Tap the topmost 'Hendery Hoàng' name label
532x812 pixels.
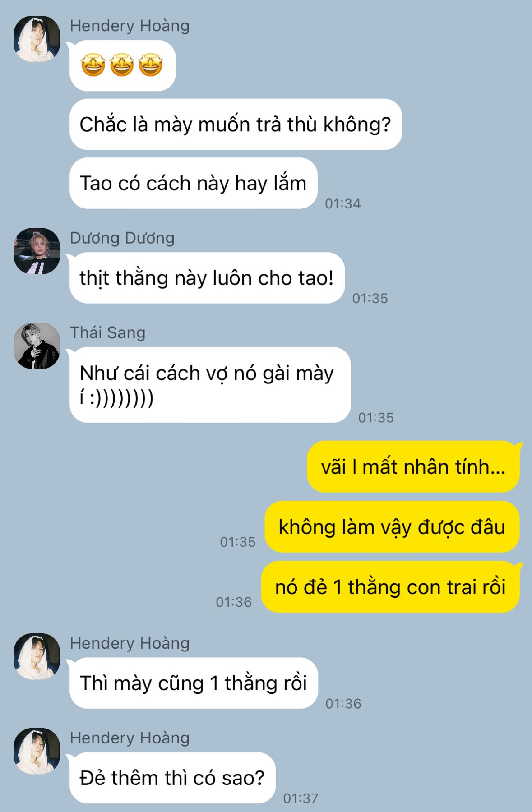click(130, 26)
